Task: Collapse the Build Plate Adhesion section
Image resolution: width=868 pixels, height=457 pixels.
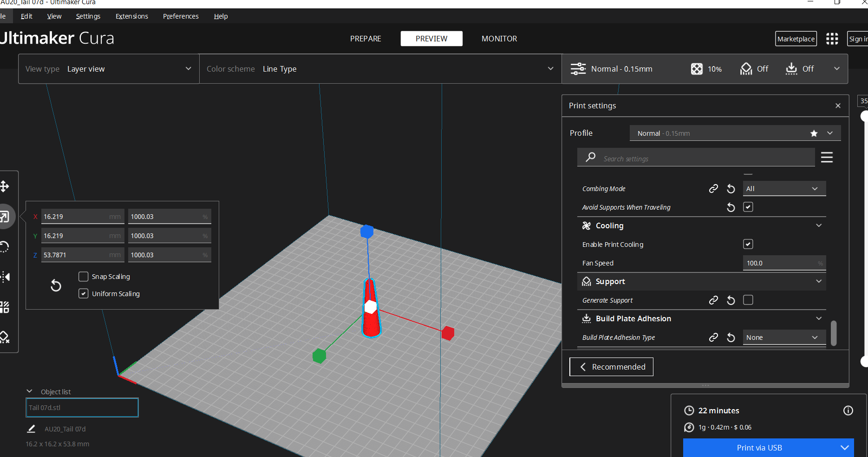Action: click(819, 318)
